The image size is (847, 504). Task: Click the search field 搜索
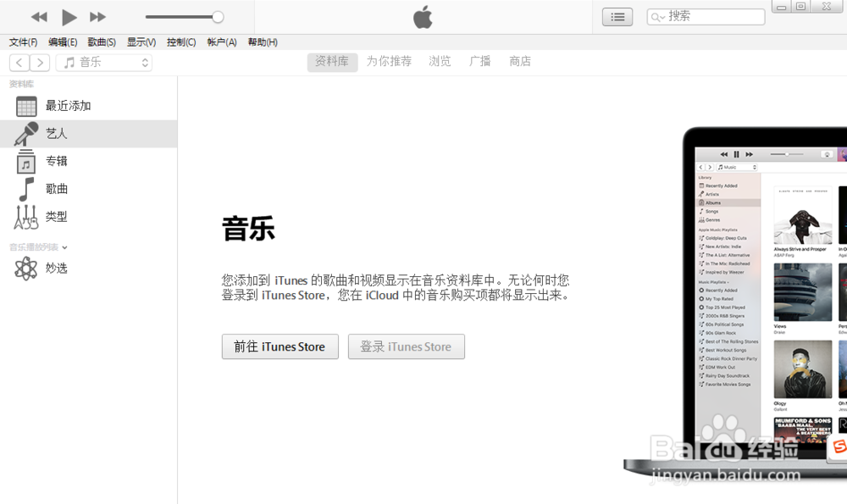pos(706,17)
